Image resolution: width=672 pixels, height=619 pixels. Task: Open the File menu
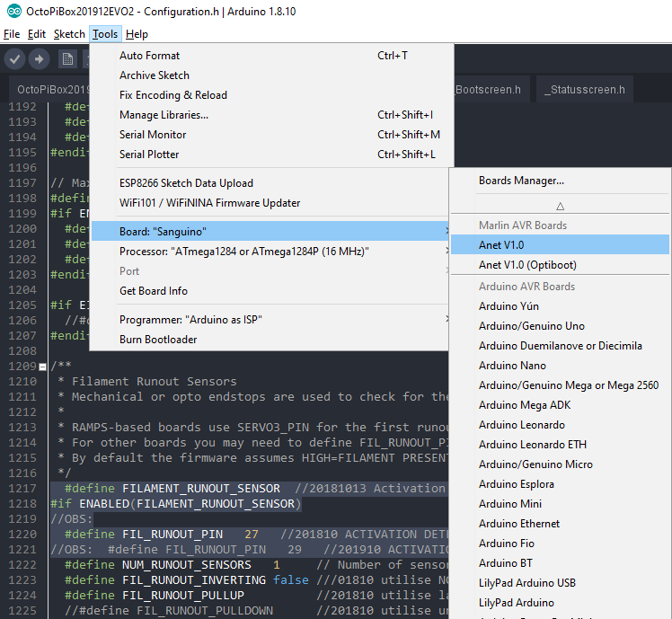[x=12, y=34]
